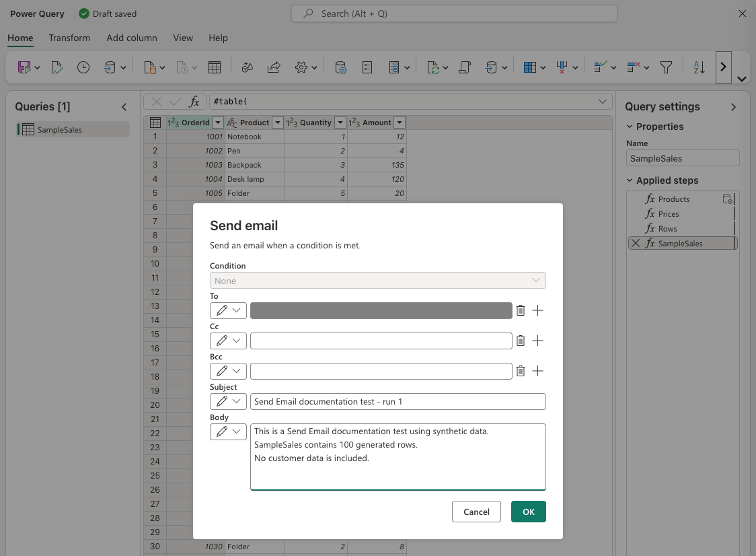Click the Manage parameters list icon
756x556 pixels.
click(367, 67)
